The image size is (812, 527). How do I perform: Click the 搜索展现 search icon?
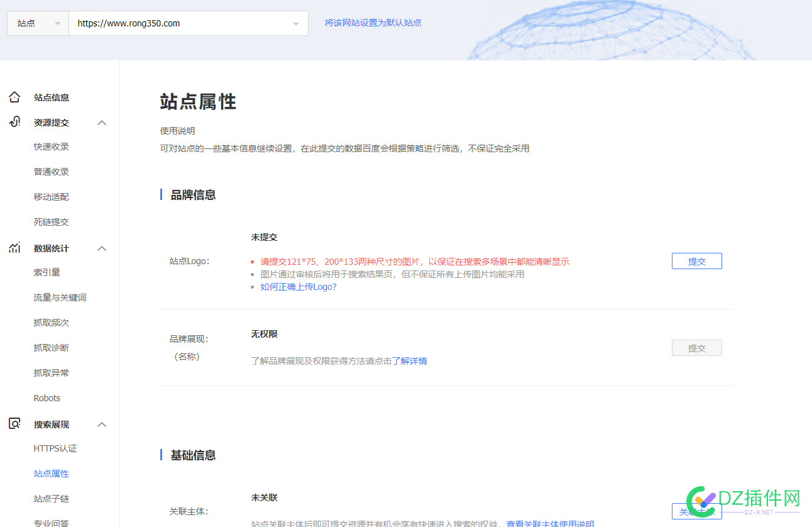click(x=14, y=424)
